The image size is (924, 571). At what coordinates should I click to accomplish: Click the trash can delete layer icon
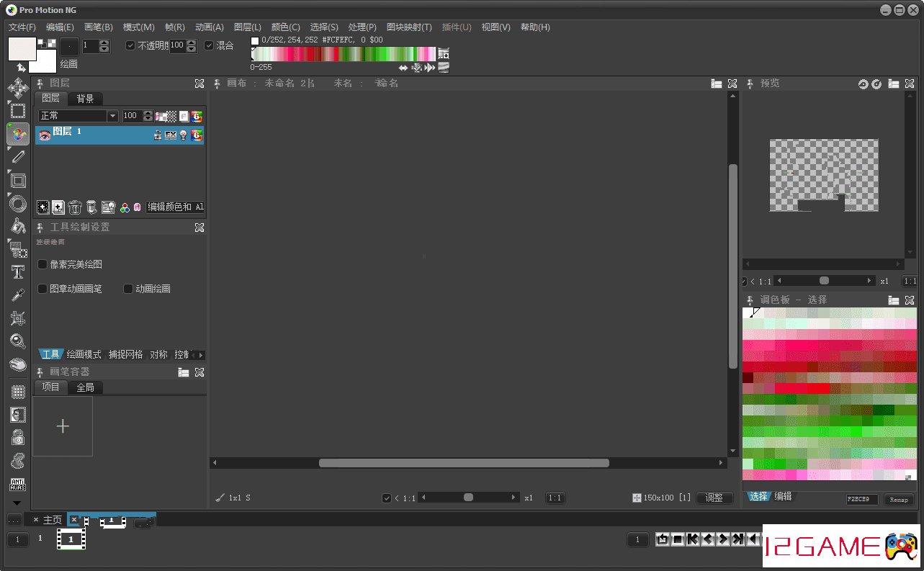click(75, 207)
